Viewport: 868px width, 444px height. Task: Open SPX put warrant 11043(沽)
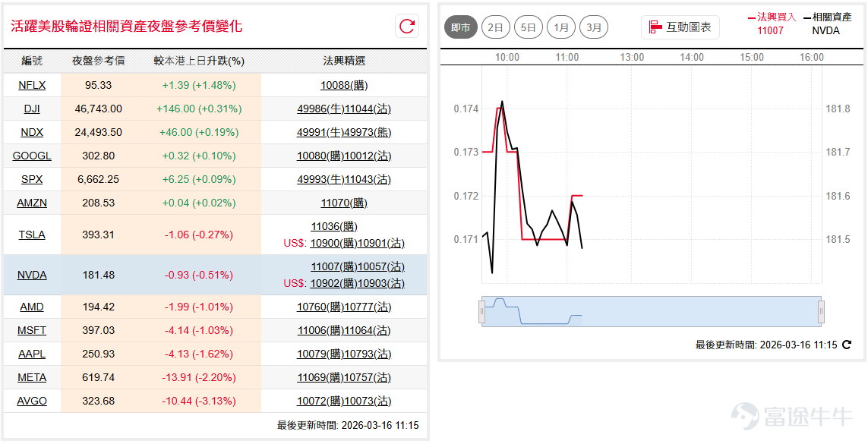pyautogui.click(x=368, y=179)
